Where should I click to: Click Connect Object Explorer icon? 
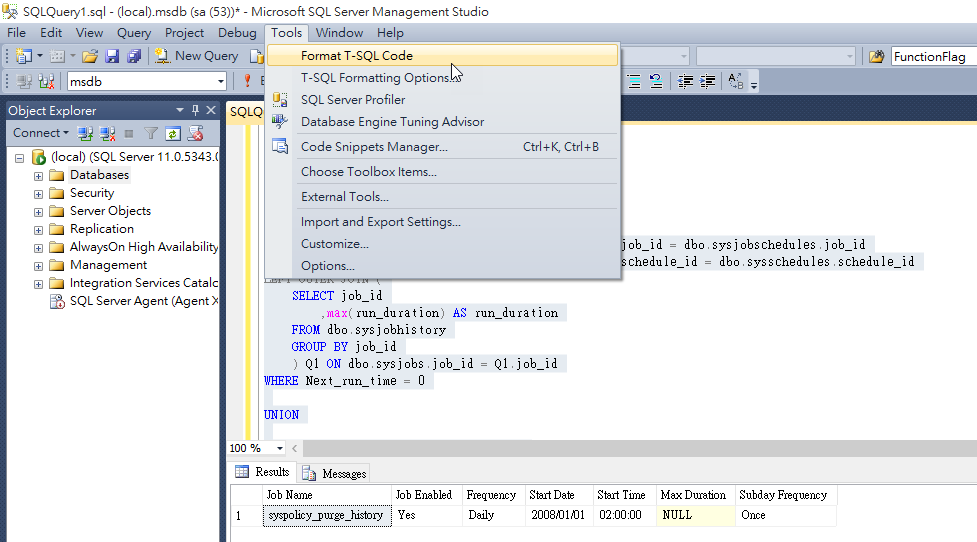tap(85, 133)
